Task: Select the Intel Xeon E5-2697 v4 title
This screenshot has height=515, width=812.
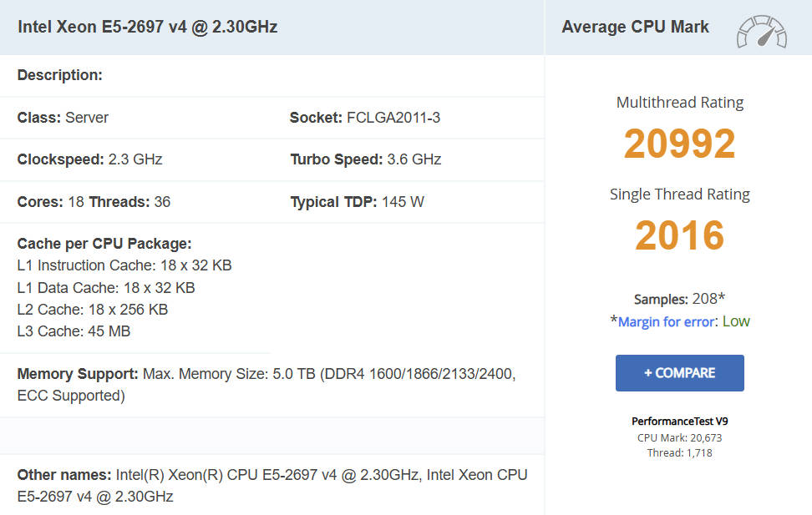Action: click(x=147, y=27)
